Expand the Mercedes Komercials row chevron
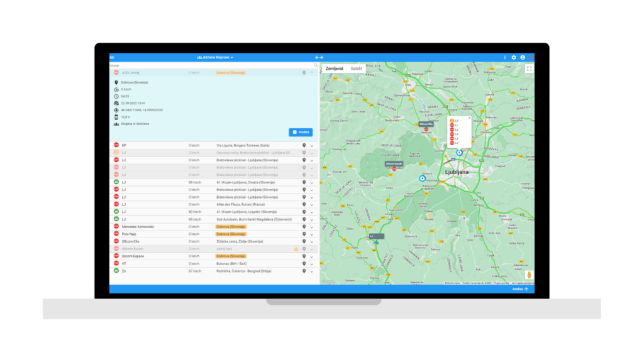This screenshot has height=362, width=644. click(312, 227)
